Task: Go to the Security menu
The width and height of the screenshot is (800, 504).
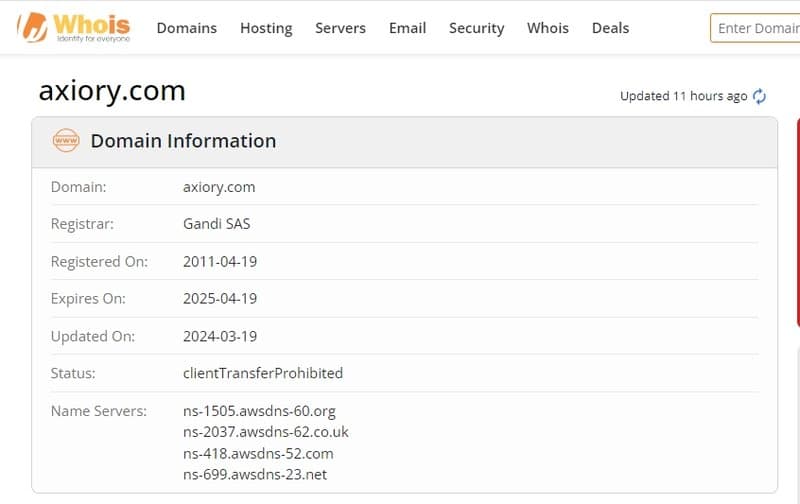Action: 476,28
